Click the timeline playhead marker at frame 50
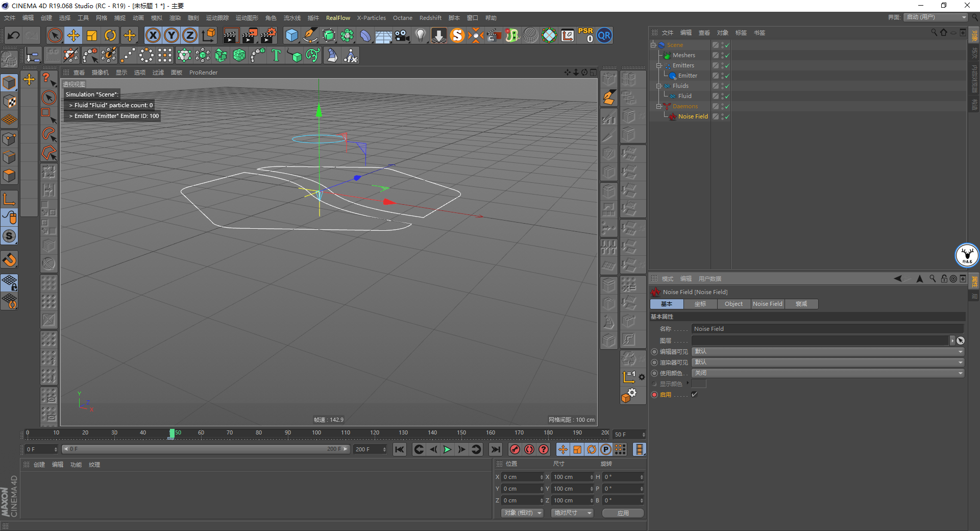This screenshot has height=531, width=980. pyautogui.click(x=172, y=433)
